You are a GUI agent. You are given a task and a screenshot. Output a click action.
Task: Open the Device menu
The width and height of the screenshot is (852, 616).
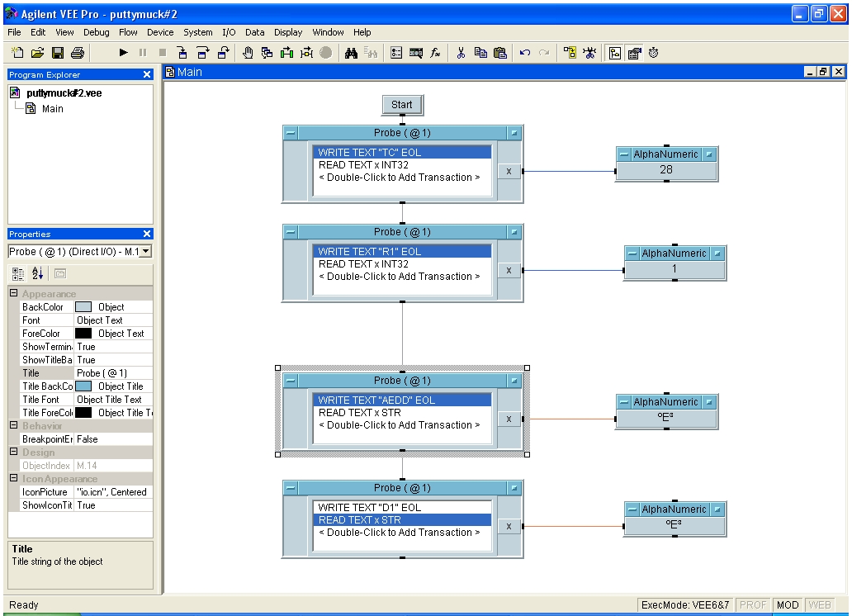(160, 32)
